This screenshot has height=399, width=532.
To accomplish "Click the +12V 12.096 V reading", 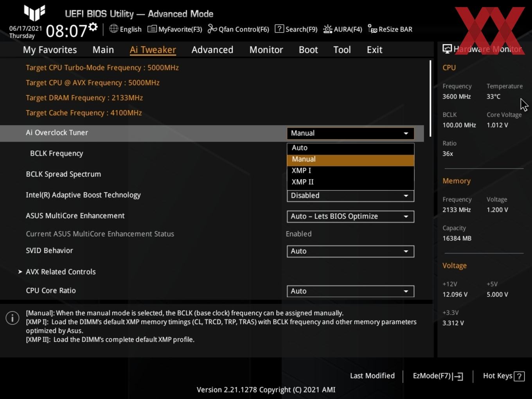I will click(455, 295).
